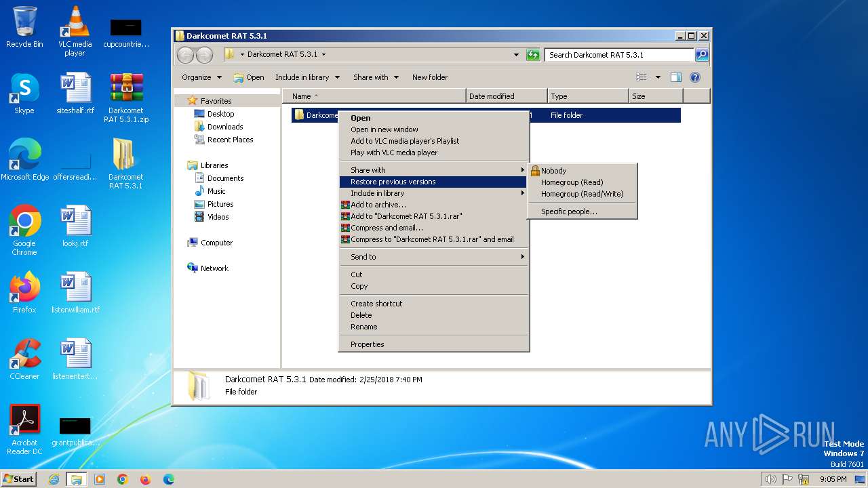Launch Google Chrome desktop shortcut

tap(24, 230)
